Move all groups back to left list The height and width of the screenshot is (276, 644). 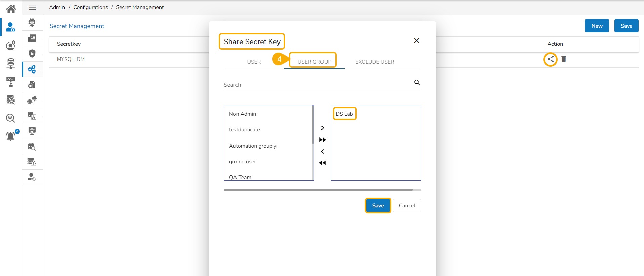coord(323,163)
